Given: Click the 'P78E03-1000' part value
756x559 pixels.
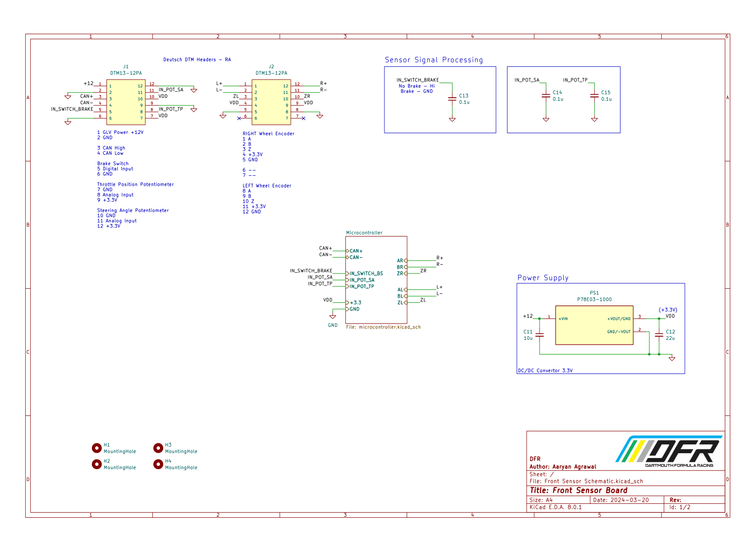Looking at the screenshot, I should click(594, 299).
